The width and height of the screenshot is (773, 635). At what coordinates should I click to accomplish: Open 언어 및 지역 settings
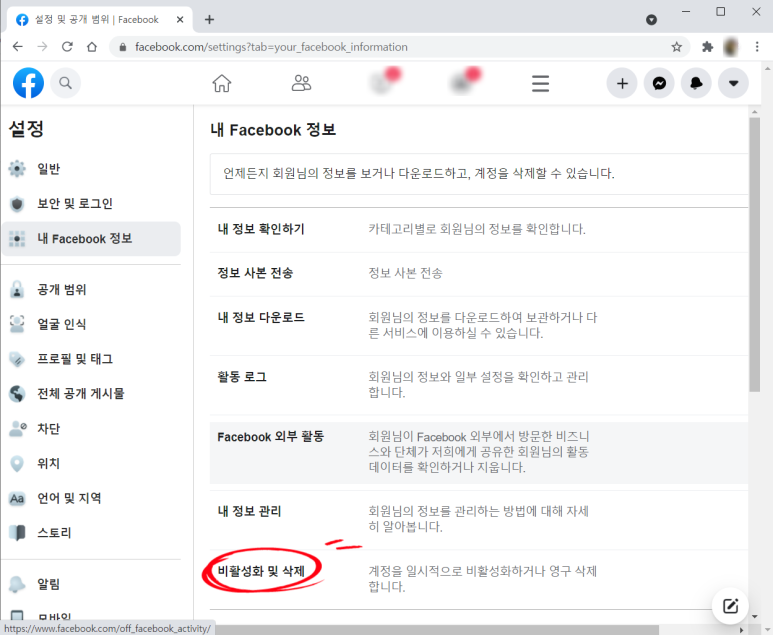pos(91,498)
